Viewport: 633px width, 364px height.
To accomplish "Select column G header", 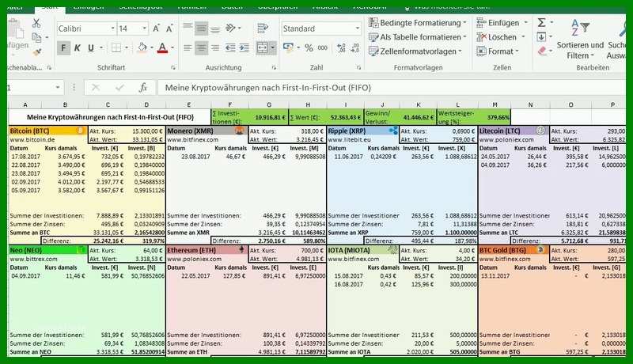I will pyautogui.click(x=269, y=105).
